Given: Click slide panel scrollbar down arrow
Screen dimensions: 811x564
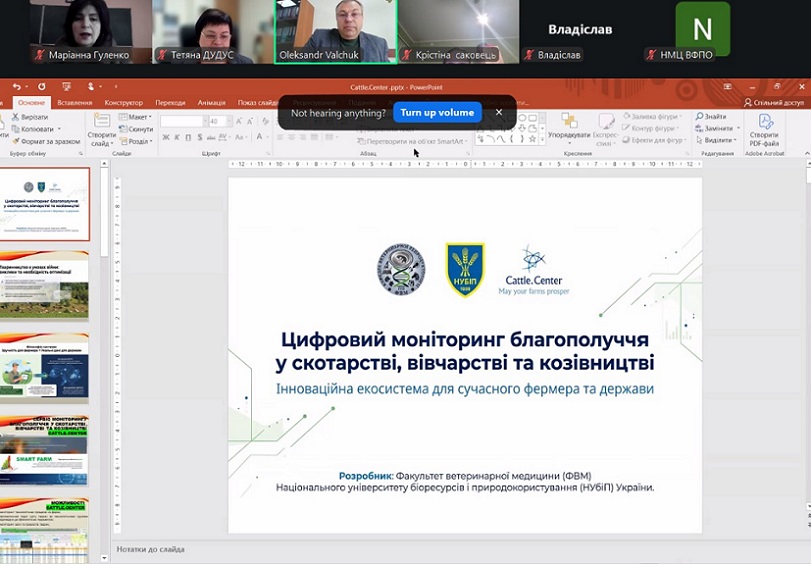Looking at the screenshot, I should 104,558.
